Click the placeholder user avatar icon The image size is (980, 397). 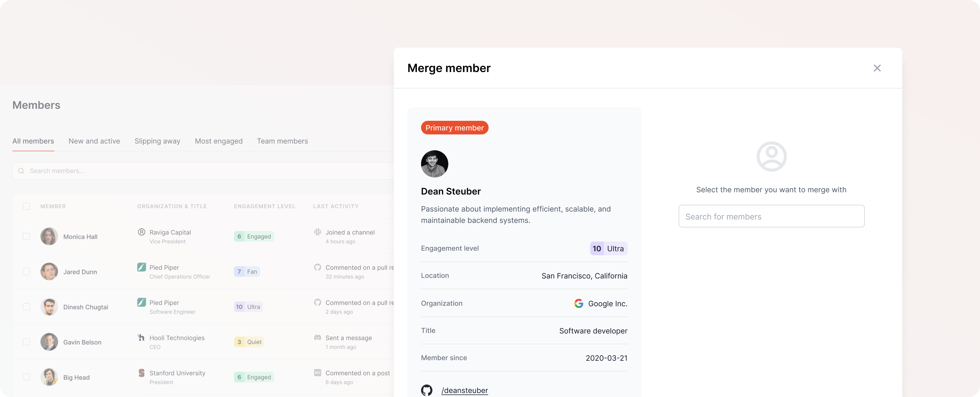point(771,157)
